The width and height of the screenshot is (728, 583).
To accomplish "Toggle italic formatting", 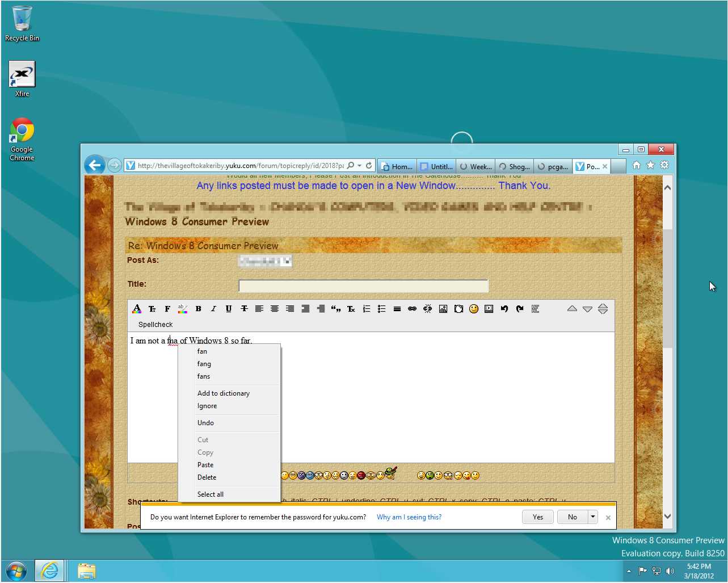I will click(x=213, y=309).
